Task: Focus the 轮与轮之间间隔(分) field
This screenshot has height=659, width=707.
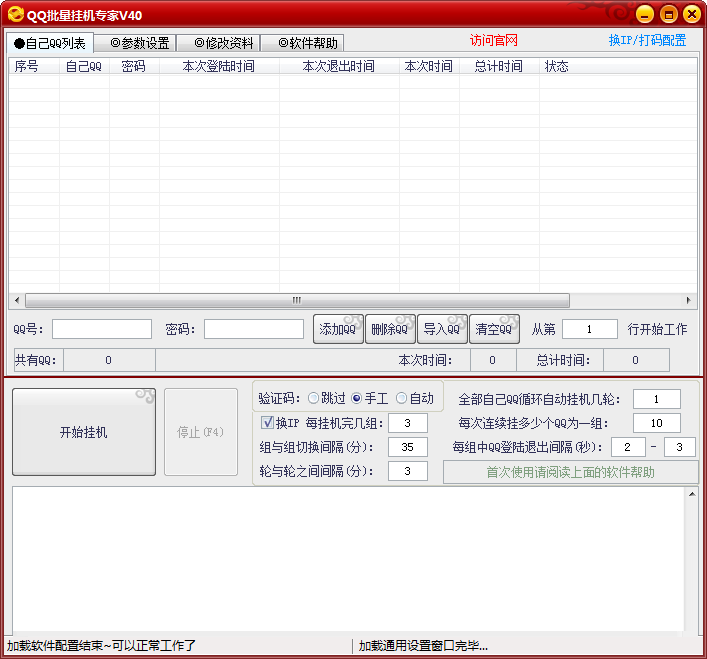Action: pyautogui.click(x=408, y=471)
